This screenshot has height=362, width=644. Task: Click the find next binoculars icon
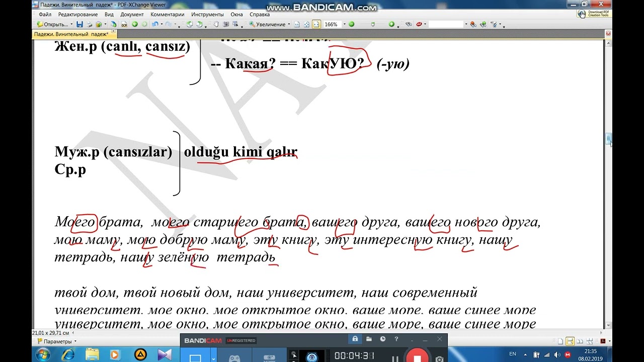pos(484,24)
